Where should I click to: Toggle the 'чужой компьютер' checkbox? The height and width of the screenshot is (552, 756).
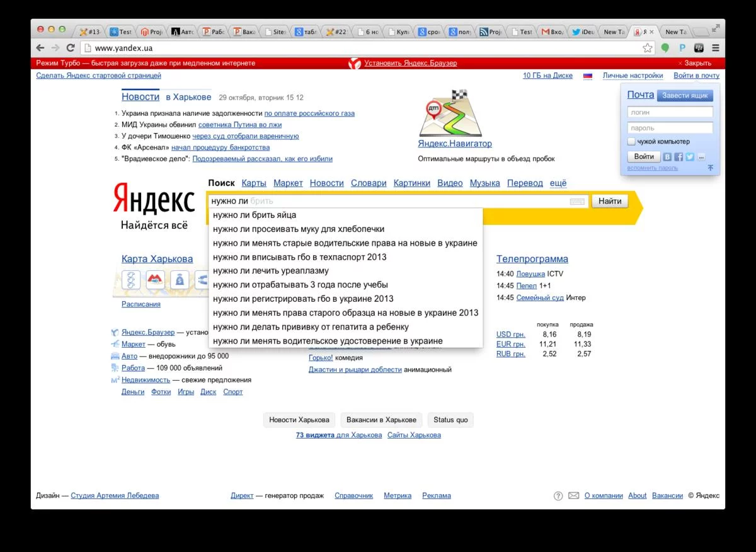click(x=631, y=142)
